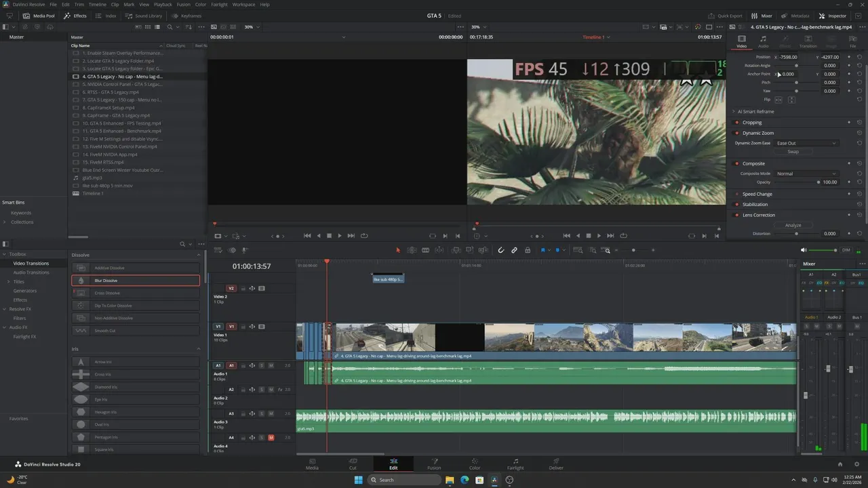Disable the Video 2 track
The height and width of the screenshot is (488, 868).
point(262,288)
